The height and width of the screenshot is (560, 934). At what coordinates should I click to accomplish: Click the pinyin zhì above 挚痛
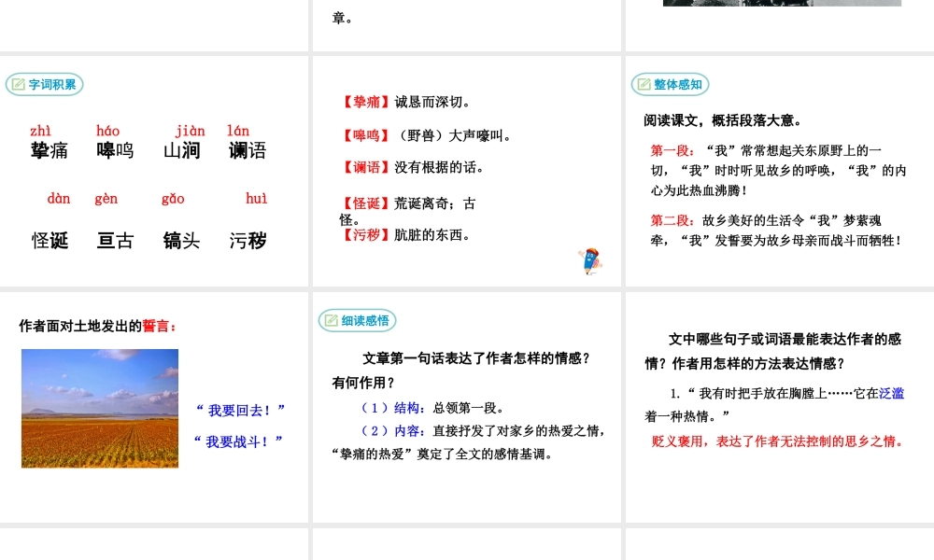(x=40, y=131)
